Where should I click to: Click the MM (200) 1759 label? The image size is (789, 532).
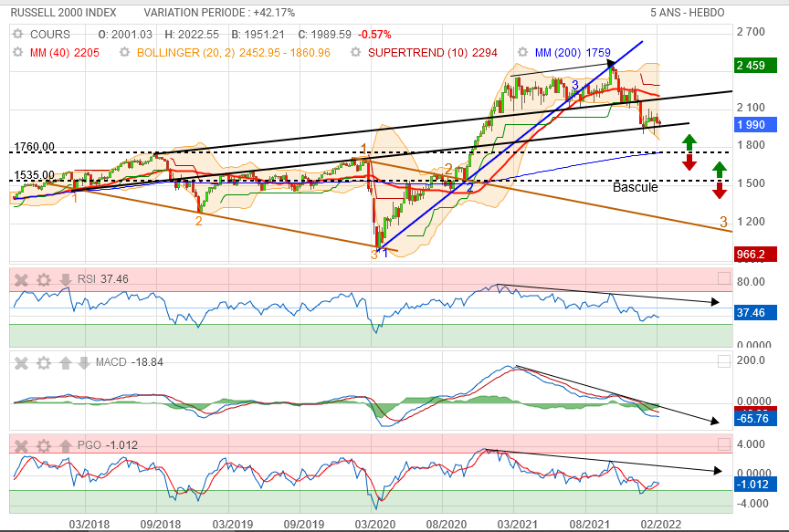(x=573, y=52)
